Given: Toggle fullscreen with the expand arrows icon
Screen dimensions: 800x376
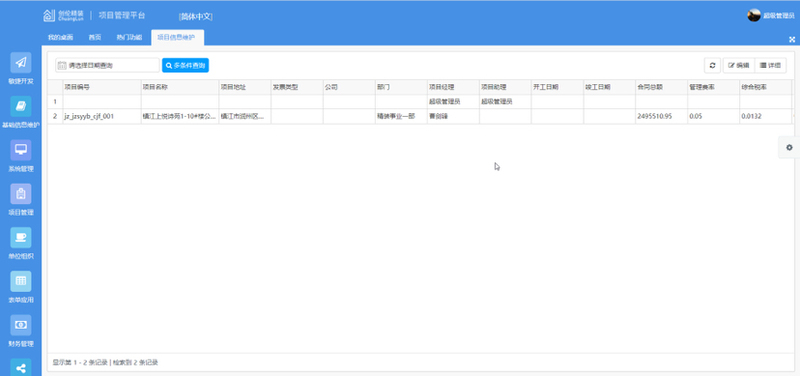Looking at the screenshot, I should point(792,39).
